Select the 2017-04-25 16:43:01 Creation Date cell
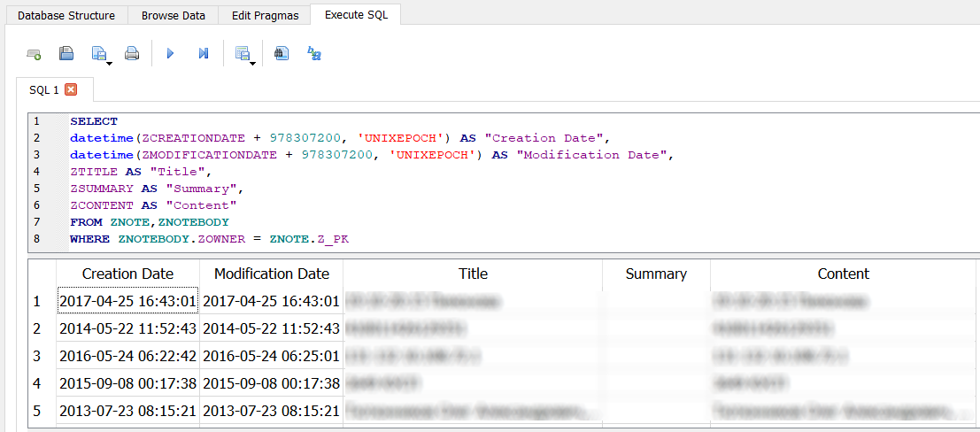 (127, 302)
